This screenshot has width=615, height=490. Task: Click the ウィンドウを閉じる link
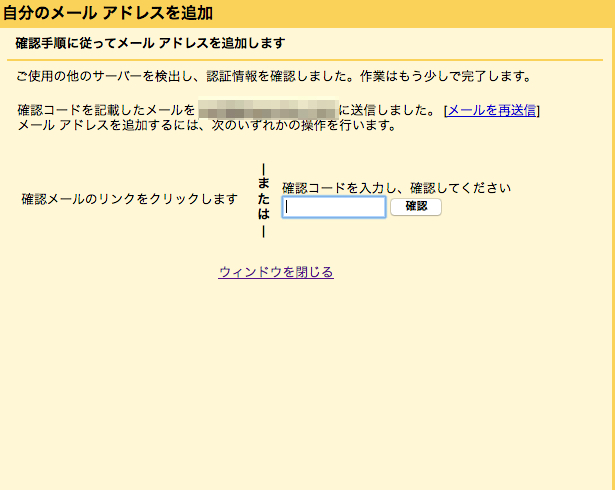pyautogui.click(x=276, y=272)
